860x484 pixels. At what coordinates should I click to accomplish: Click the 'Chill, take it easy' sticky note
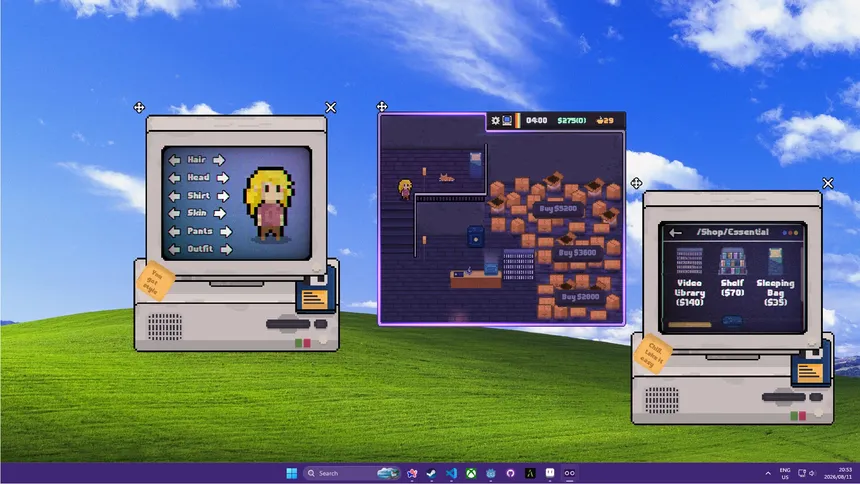point(652,353)
